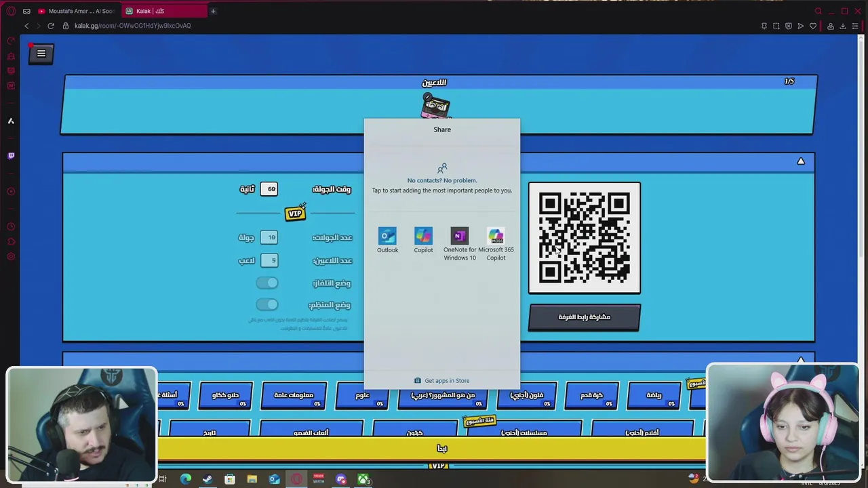Click the kalak.gg address bar
Screen dimensions: 868x488
click(132, 26)
